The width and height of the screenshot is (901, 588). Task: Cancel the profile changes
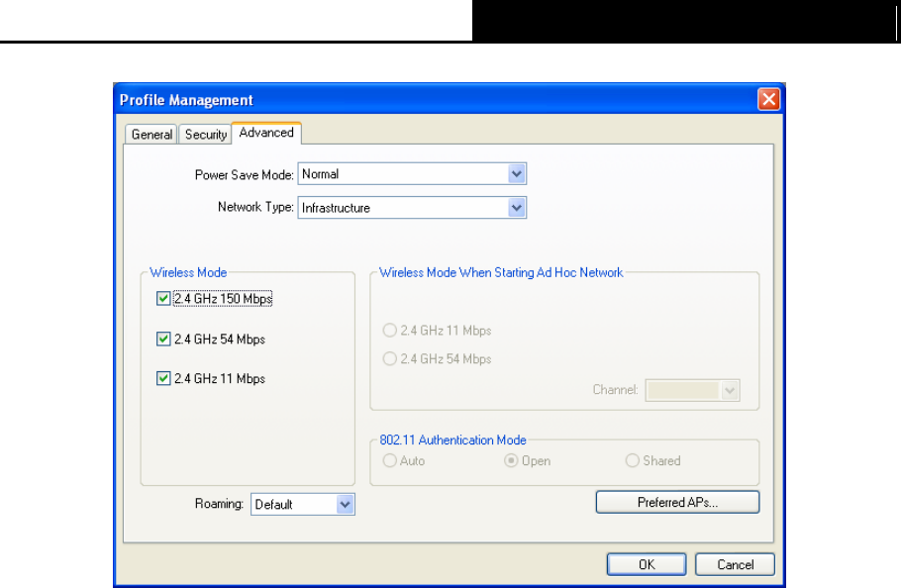[735, 564]
